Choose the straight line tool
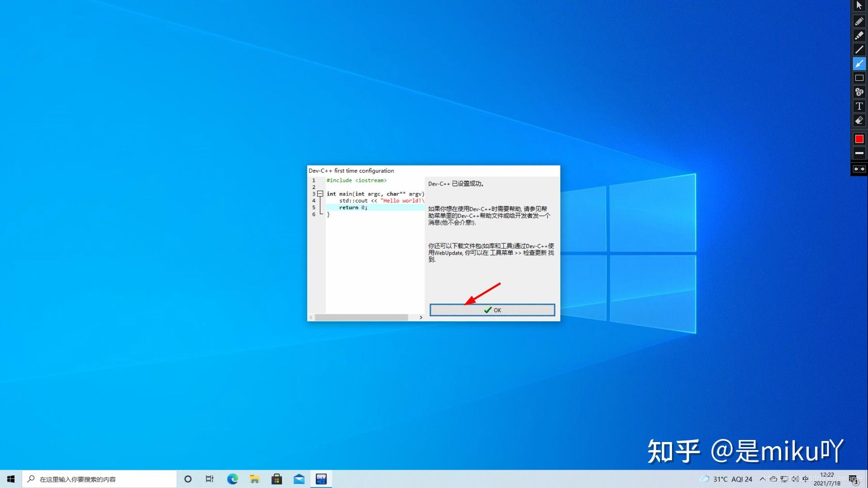This screenshot has width=868, height=488. tap(859, 50)
